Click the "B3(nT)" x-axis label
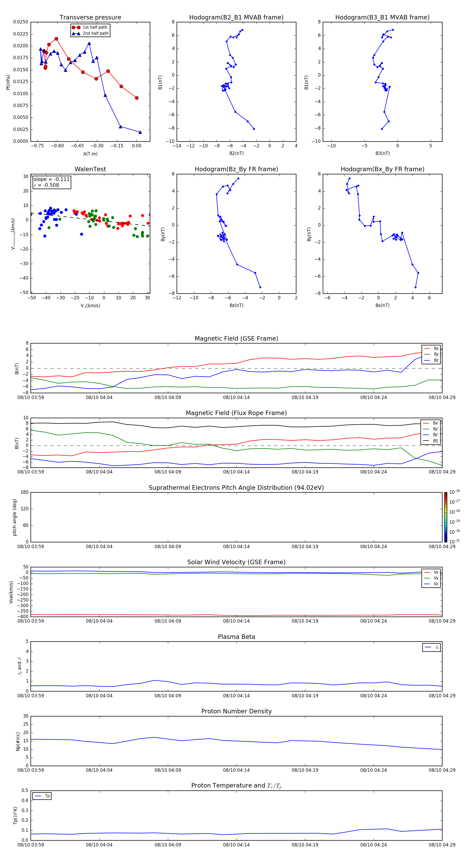Viewport: 473px width, 868px height. coord(382,153)
